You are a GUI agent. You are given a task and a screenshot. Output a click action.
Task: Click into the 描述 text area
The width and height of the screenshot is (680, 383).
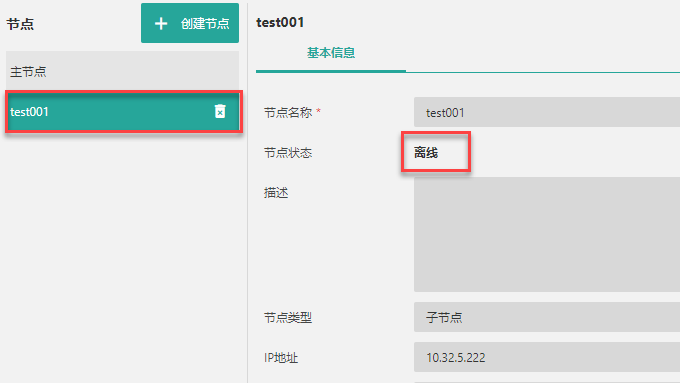pos(547,234)
